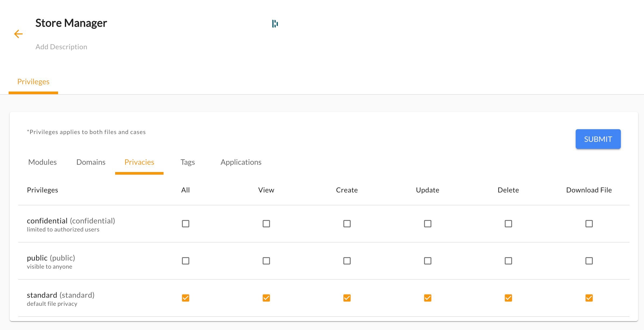Screen dimensions: 644x330
Task: Switch to the Modules tab
Action: (x=43, y=162)
